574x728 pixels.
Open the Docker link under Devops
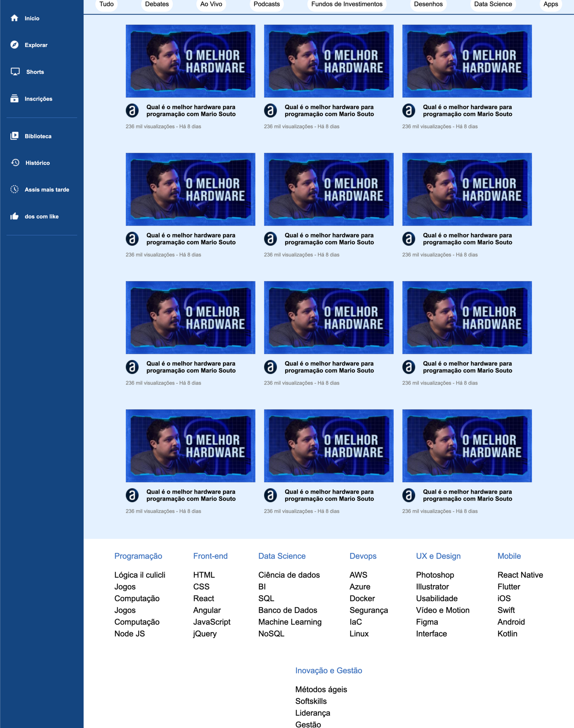(362, 598)
